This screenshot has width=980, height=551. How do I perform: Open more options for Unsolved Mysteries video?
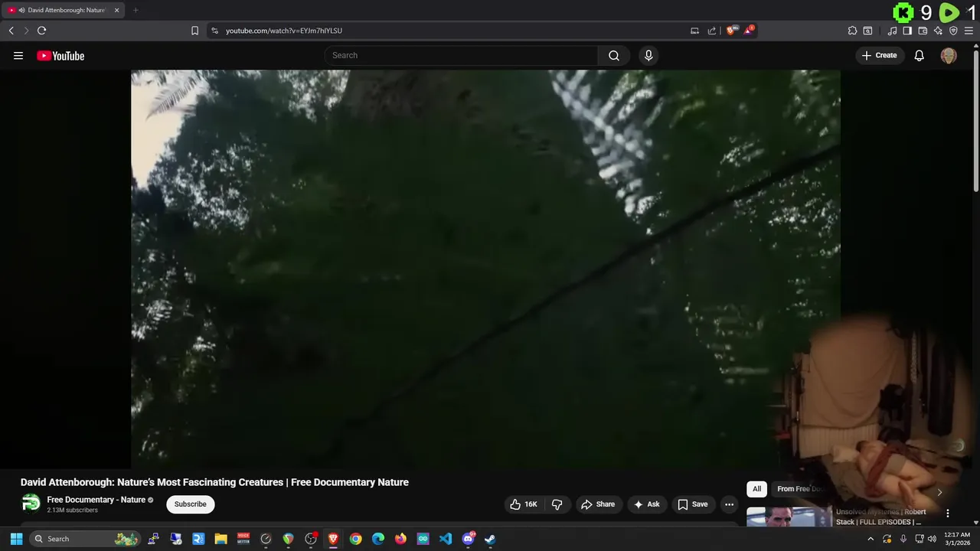coord(947,514)
